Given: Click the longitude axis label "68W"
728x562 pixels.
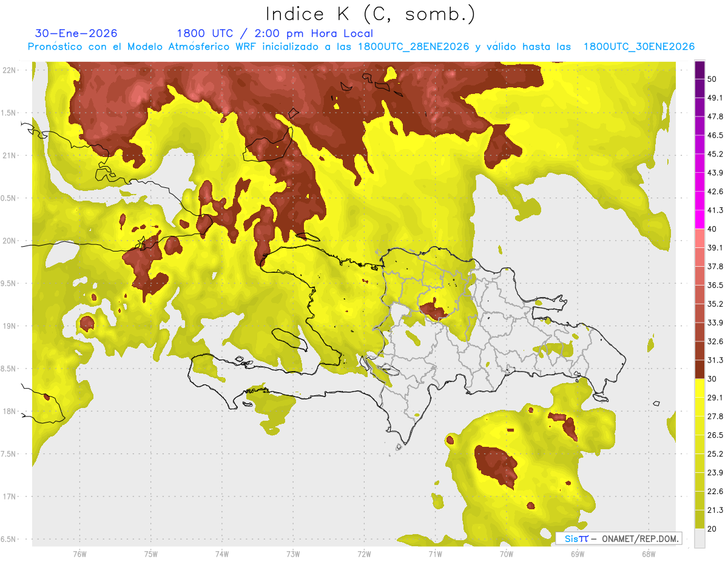Looking at the screenshot, I should (648, 554).
